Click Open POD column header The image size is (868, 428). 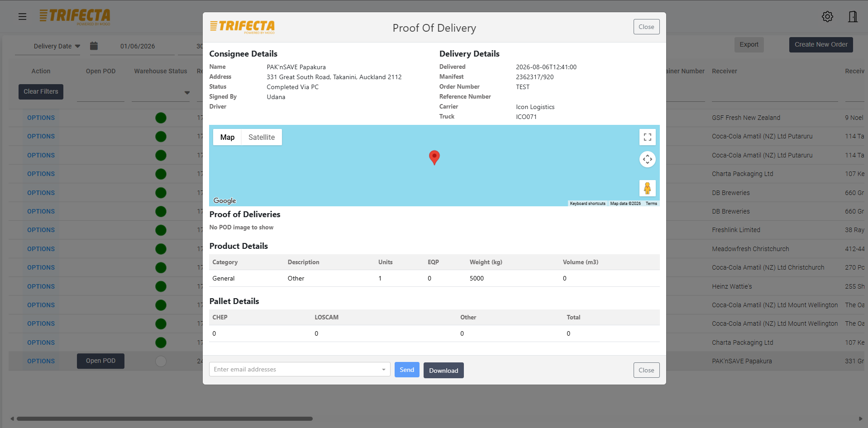(100, 71)
